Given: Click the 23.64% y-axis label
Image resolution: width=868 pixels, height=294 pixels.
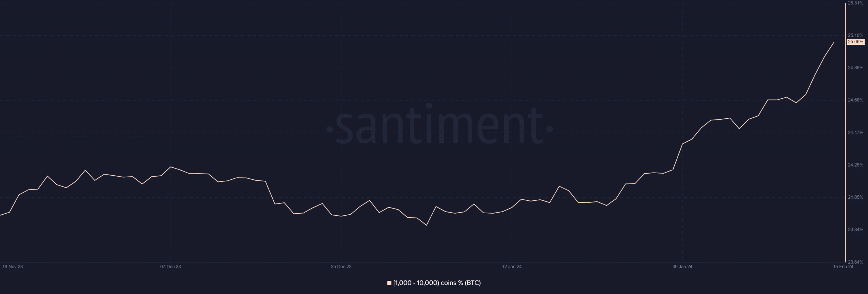Looking at the screenshot, I should click(x=855, y=262).
